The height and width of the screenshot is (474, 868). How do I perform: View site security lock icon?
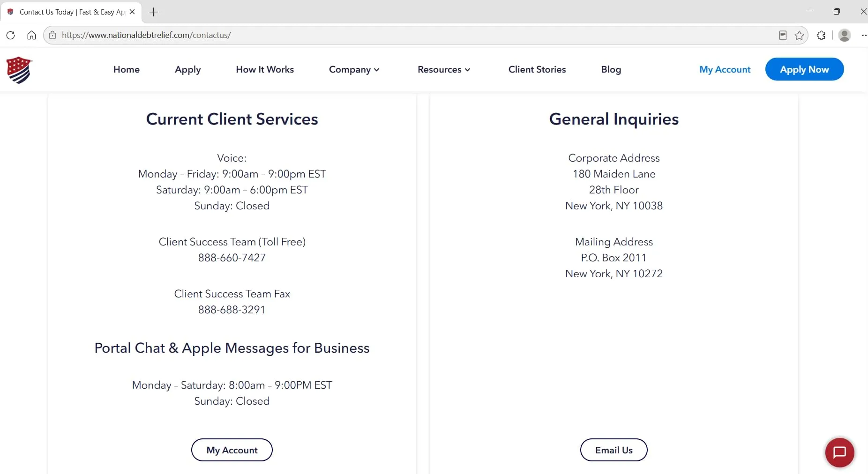[52, 35]
